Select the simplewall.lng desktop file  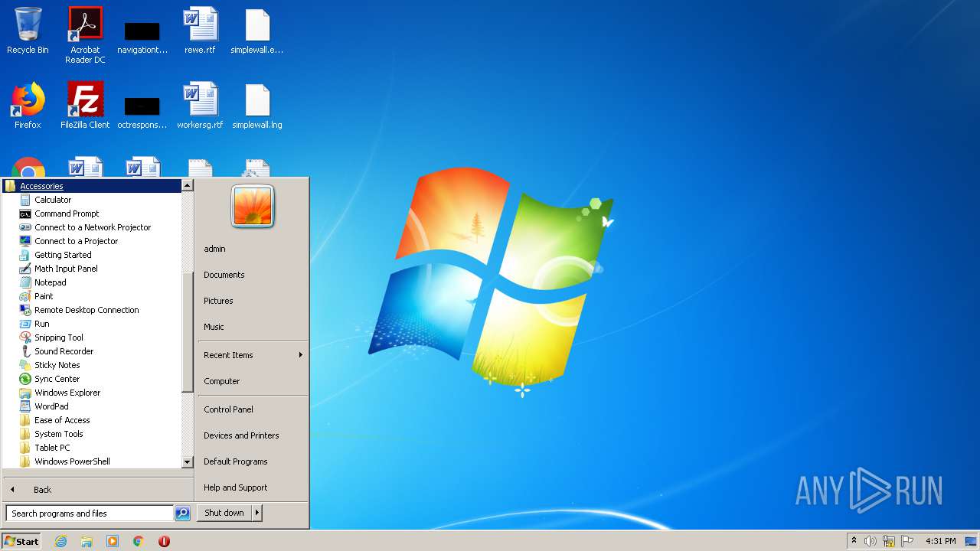pos(257,106)
